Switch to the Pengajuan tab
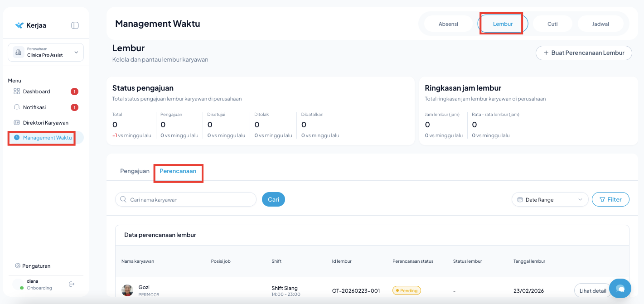 point(135,171)
